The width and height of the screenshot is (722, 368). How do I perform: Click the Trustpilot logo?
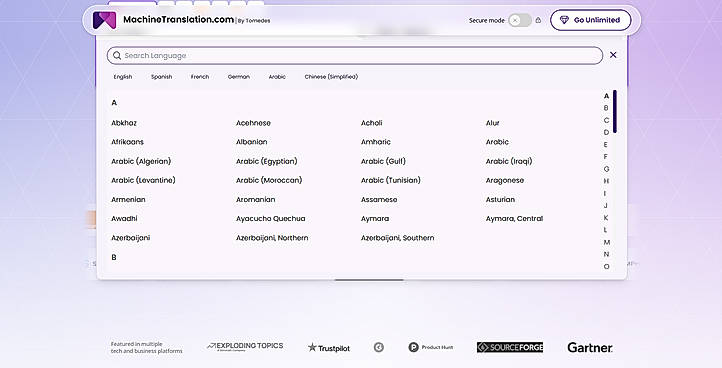[329, 348]
